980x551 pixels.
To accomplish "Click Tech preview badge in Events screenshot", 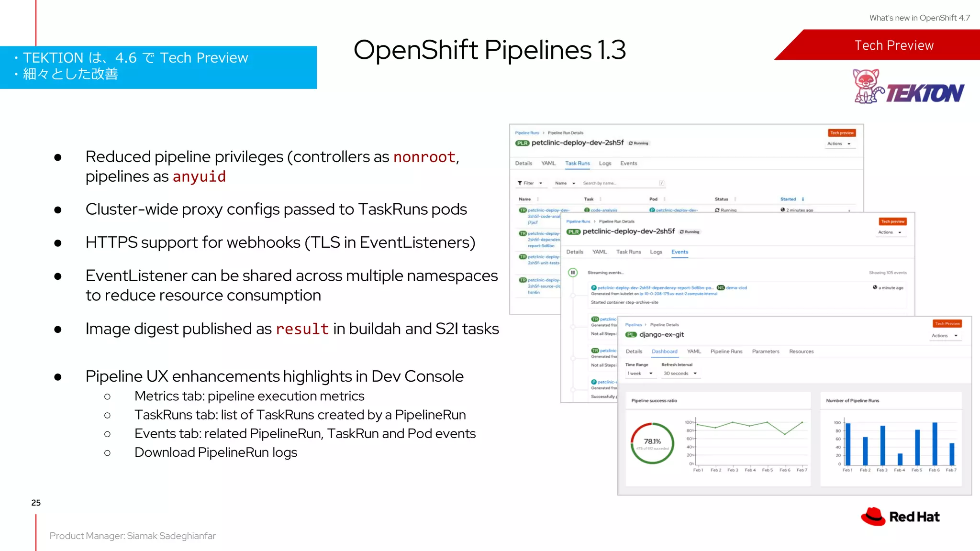I will point(893,221).
